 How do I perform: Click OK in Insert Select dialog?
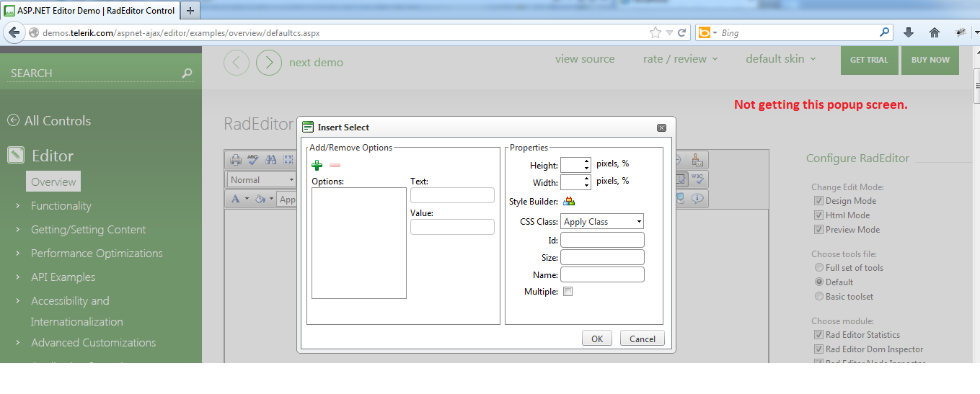pos(597,339)
